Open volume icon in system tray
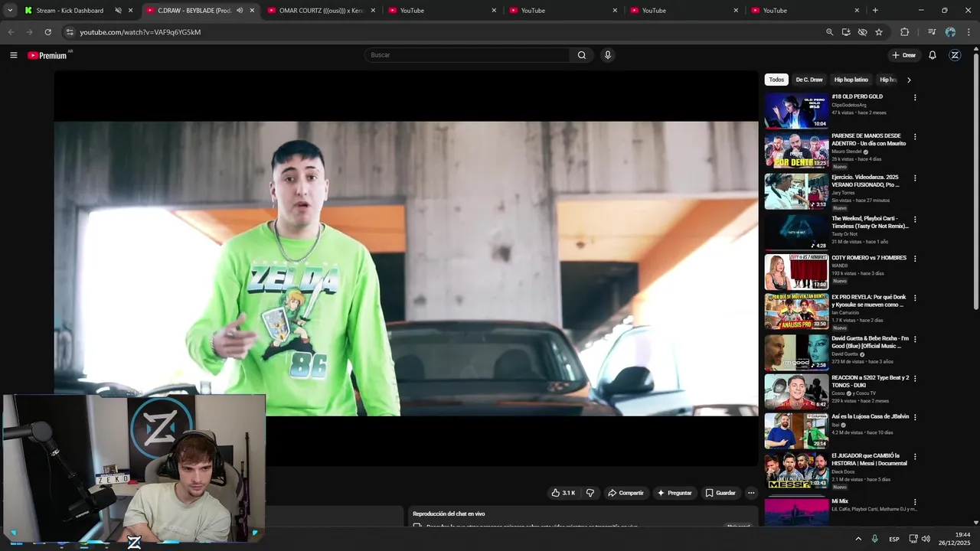The height and width of the screenshot is (551, 980). point(926,540)
